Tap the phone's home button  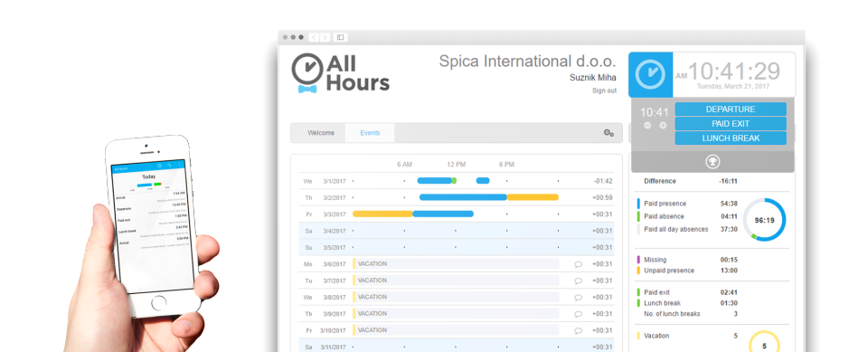(x=159, y=302)
